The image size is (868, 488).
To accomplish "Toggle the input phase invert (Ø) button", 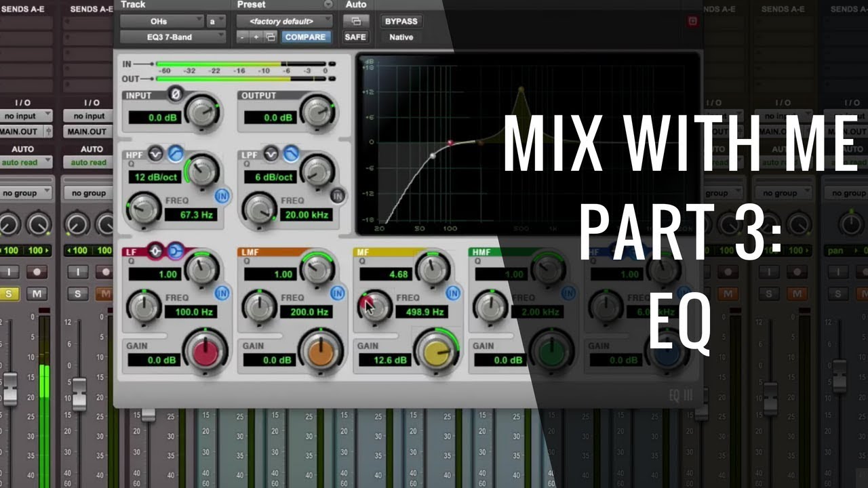I will coord(176,95).
